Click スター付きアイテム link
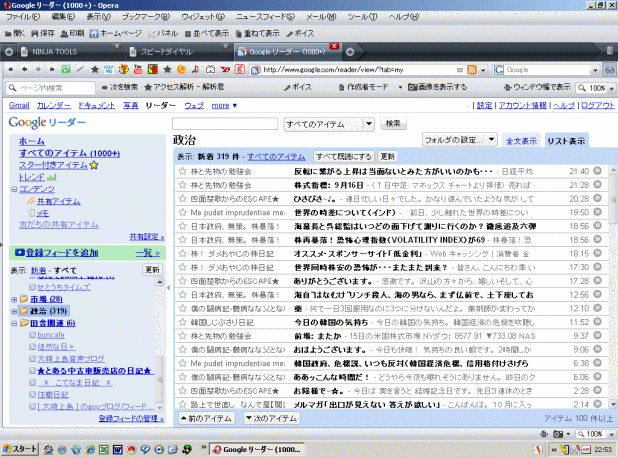The width and height of the screenshot is (618, 458). (53, 165)
